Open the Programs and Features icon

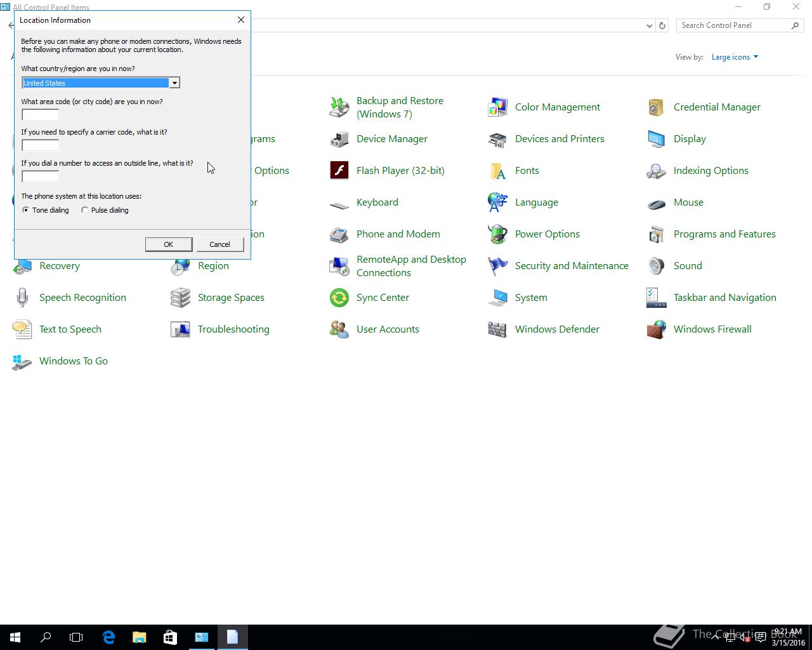click(x=657, y=234)
